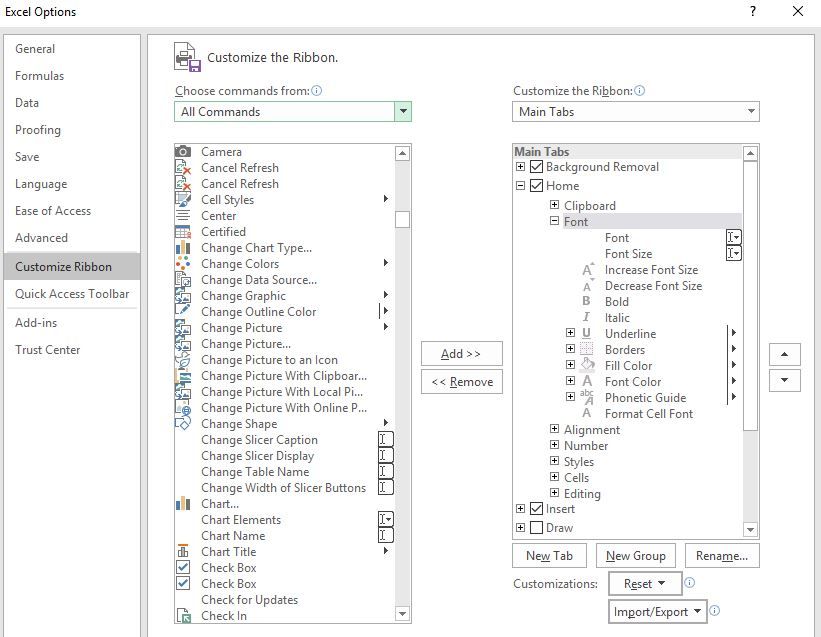
Task: Pick the Change Chart Type icon
Action: click(x=183, y=248)
